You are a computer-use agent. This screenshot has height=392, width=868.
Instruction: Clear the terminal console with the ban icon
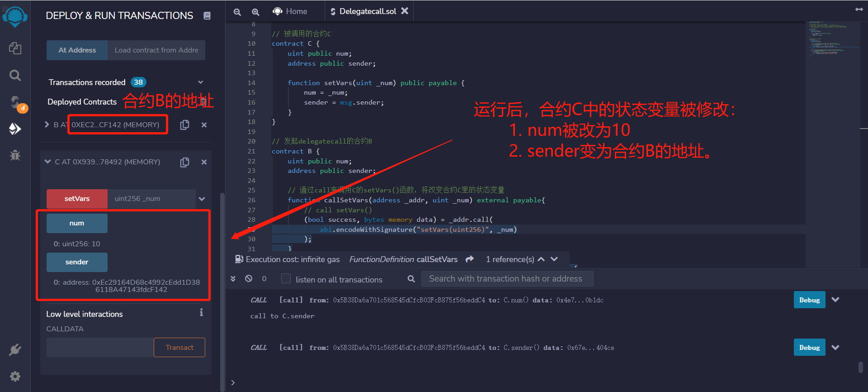249,279
